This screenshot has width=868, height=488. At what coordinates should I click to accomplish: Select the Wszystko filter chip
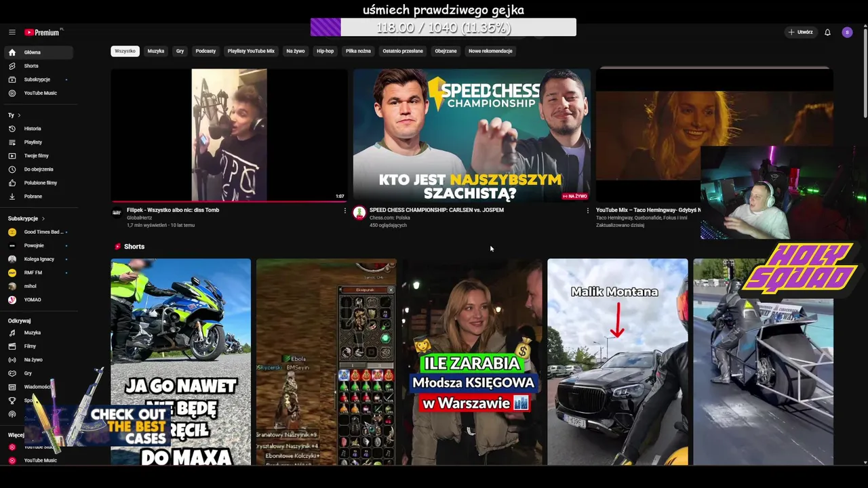pos(125,51)
